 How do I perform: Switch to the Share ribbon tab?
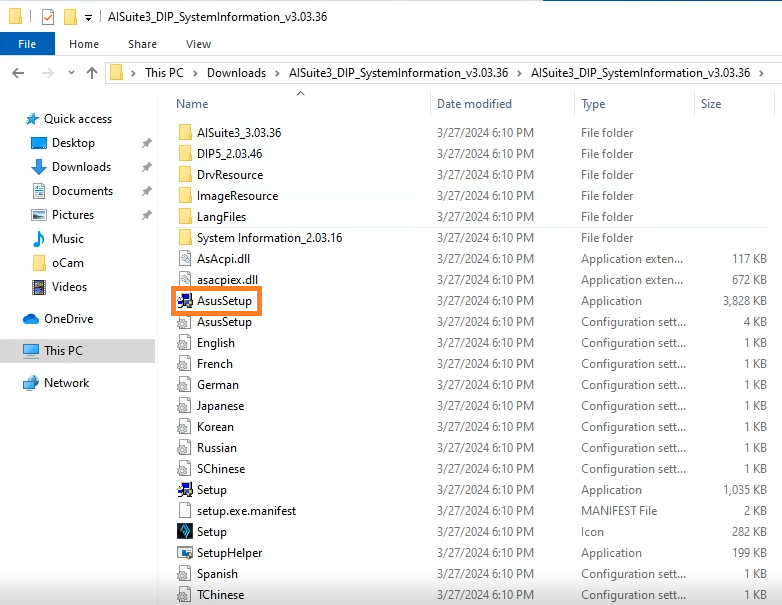click(x=142, y=44)
